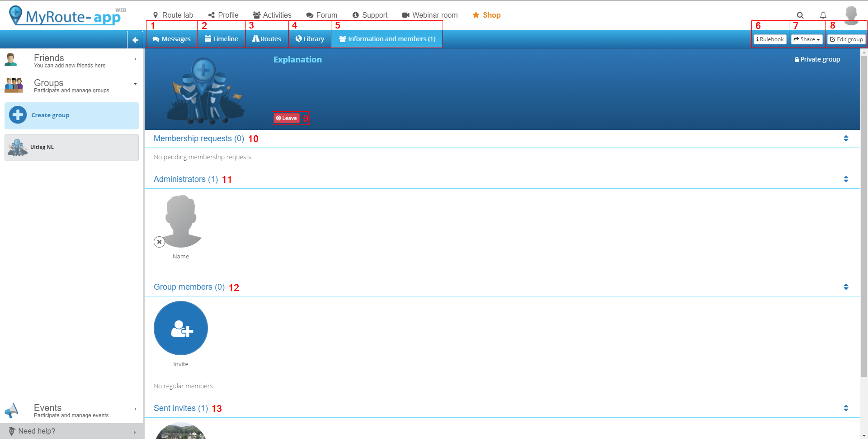Toggle the Administrators section arrows
The image size is (868, 439).
[x=846, y=179]
